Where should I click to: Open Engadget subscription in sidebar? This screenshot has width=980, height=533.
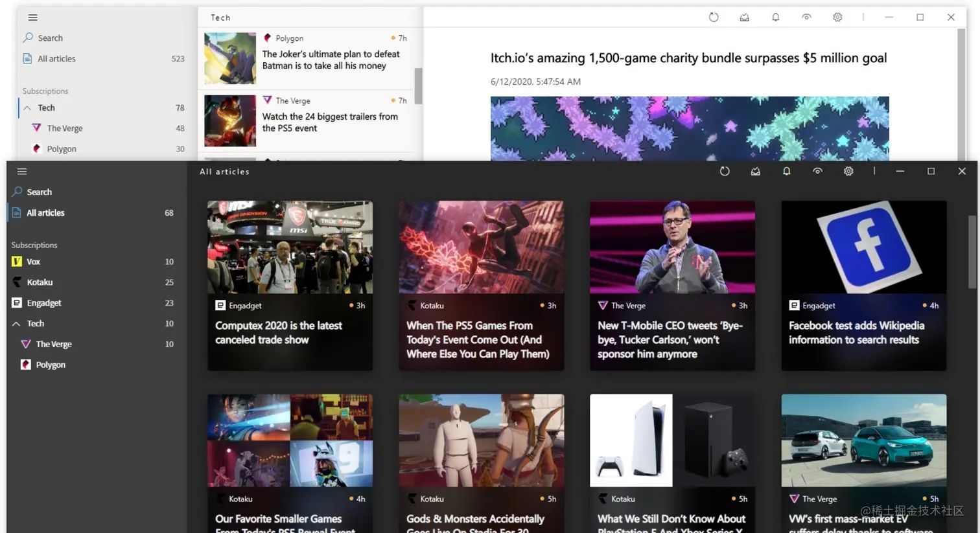(97, 303)
